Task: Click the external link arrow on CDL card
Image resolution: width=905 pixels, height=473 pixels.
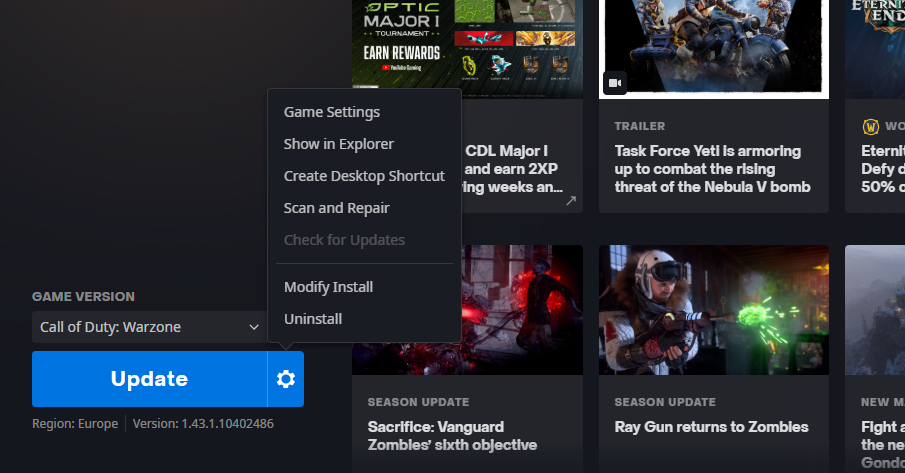Action: tap(571, 201)
